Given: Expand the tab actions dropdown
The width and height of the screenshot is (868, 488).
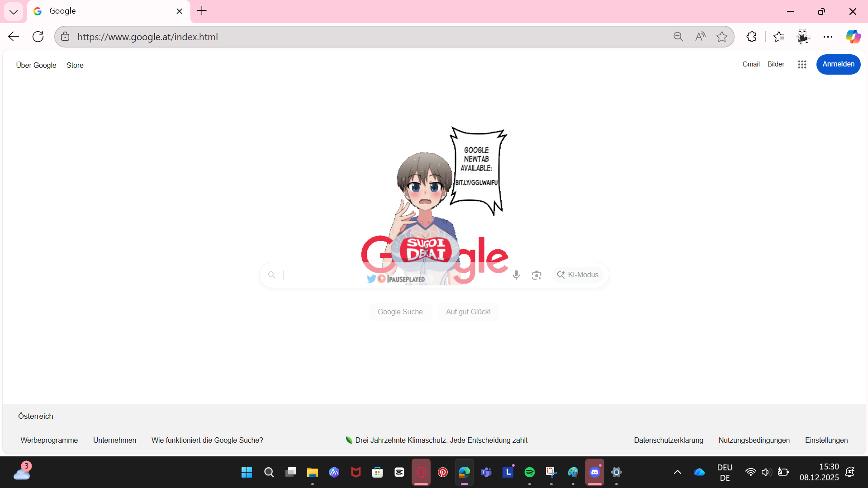Looking at the screenshot, I should tap(14, 12).
